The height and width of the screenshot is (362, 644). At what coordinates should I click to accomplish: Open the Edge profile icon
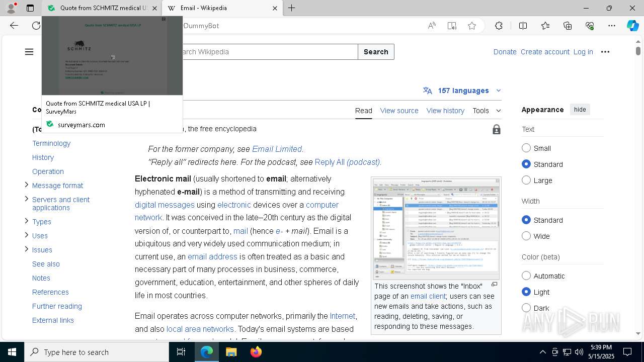pos(11,8)
